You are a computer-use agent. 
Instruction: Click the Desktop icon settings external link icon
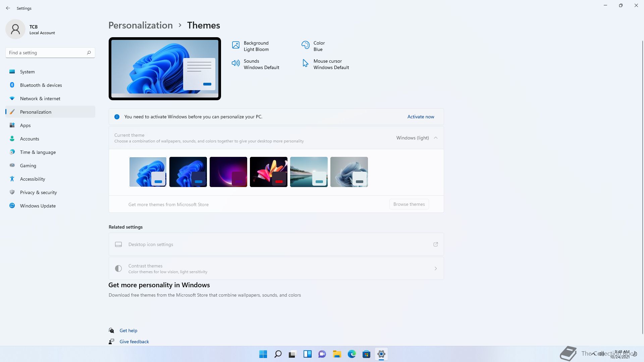coord(436,244)
